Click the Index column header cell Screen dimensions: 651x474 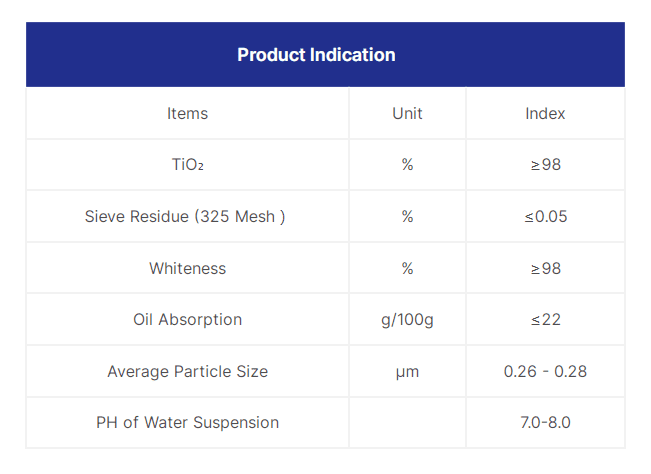[x=545, y=113]
